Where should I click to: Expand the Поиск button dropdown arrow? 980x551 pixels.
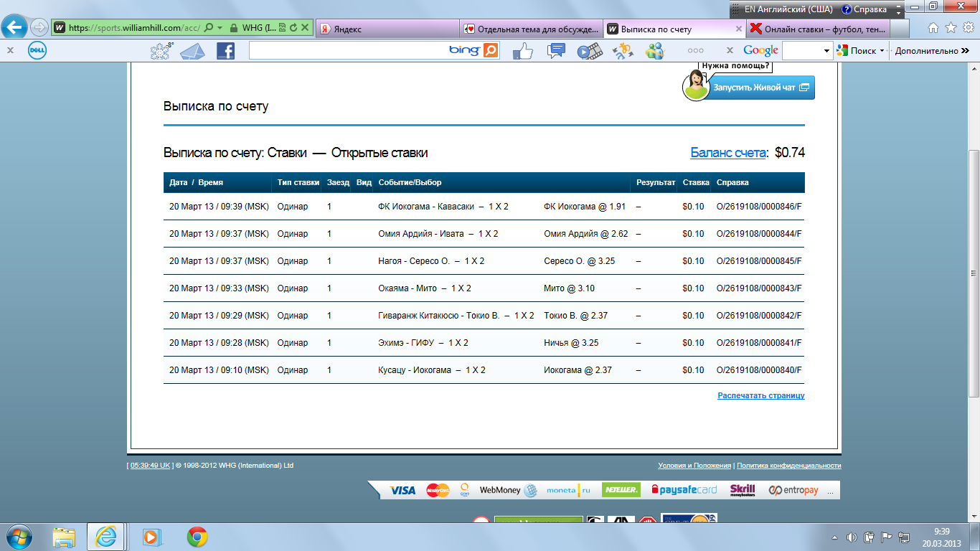pyautogui.click(x=882, y=51)
